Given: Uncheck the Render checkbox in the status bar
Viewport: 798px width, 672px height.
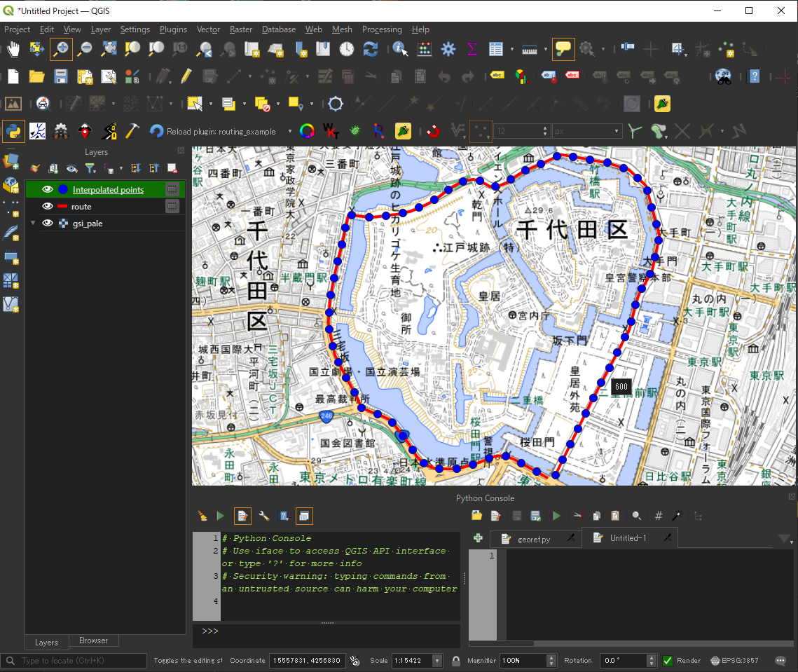Looking at the screenshot, I should [x=668, y=660].
